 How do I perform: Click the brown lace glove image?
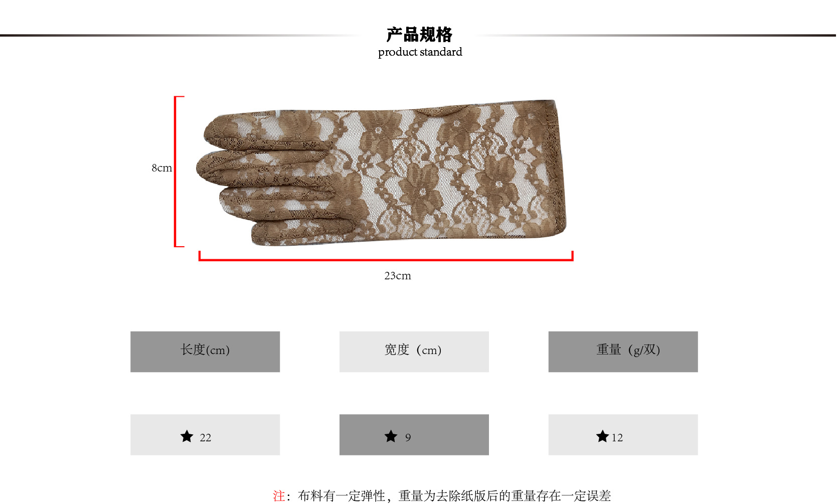(x=381, y=172)
